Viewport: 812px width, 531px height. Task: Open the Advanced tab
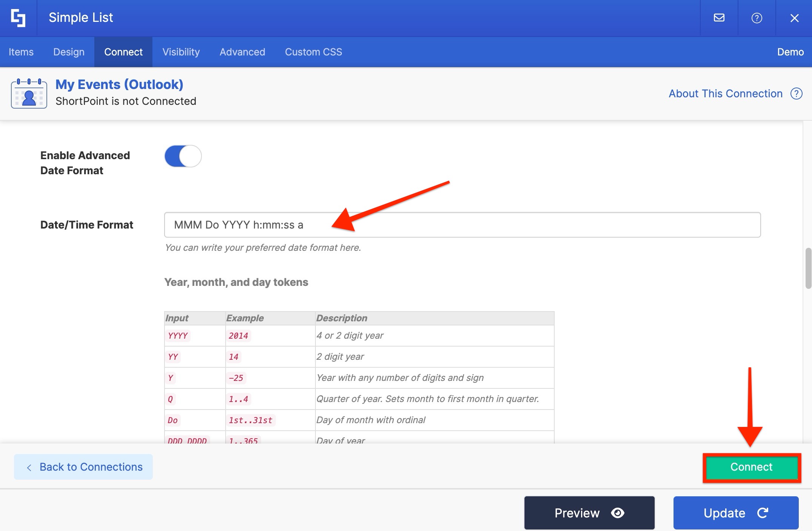tap(242, 52)
